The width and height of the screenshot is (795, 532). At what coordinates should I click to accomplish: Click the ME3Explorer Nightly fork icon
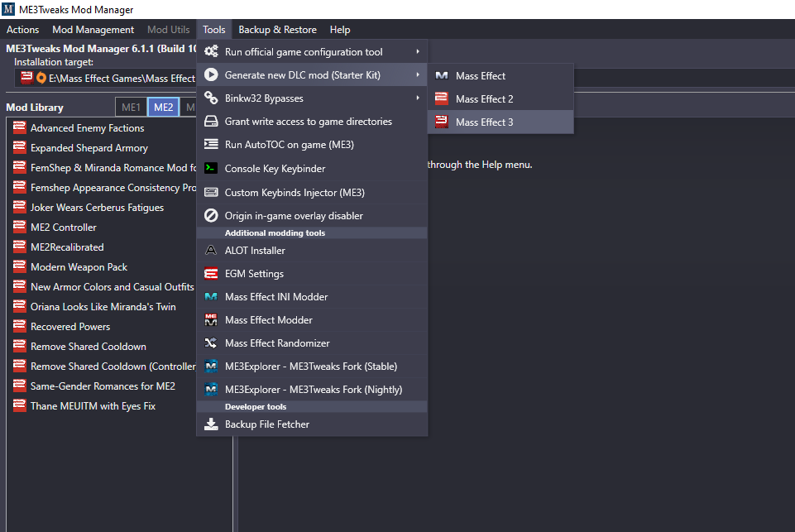pos(211,390)
